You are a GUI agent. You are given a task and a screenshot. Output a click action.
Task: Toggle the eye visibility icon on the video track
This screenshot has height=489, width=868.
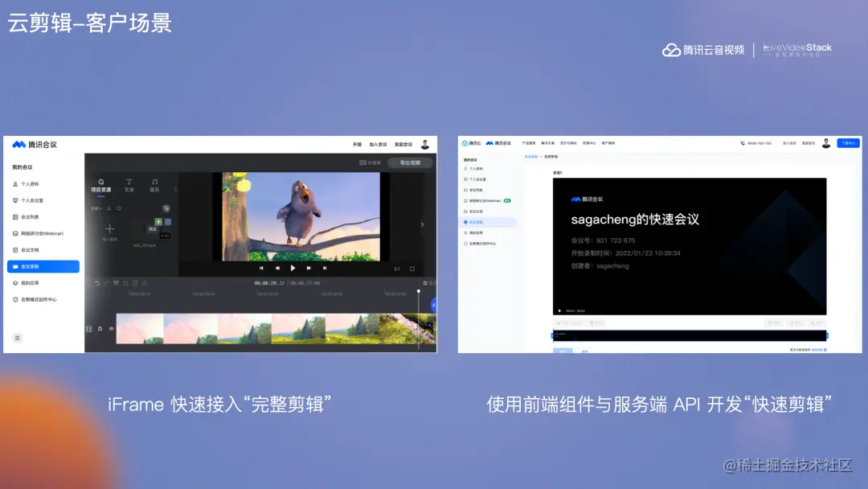pyautogui.click(x=110, y=327)
